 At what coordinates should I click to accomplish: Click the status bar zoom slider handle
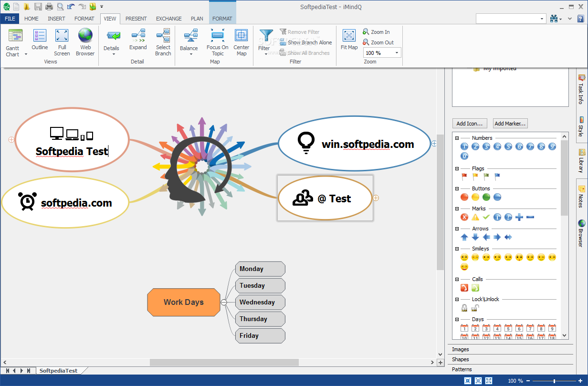[554, 381]
